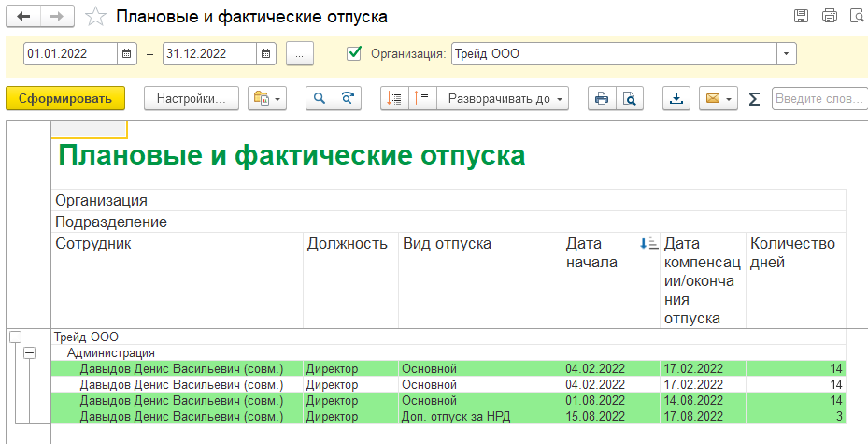
Task: Click the printer icon in report toolbar
Action: pyautogui.click(x=602, y=98)
